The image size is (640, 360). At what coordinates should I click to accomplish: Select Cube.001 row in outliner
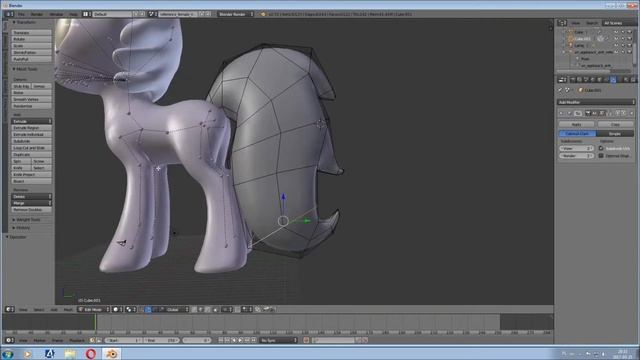(x=582, y=39)
